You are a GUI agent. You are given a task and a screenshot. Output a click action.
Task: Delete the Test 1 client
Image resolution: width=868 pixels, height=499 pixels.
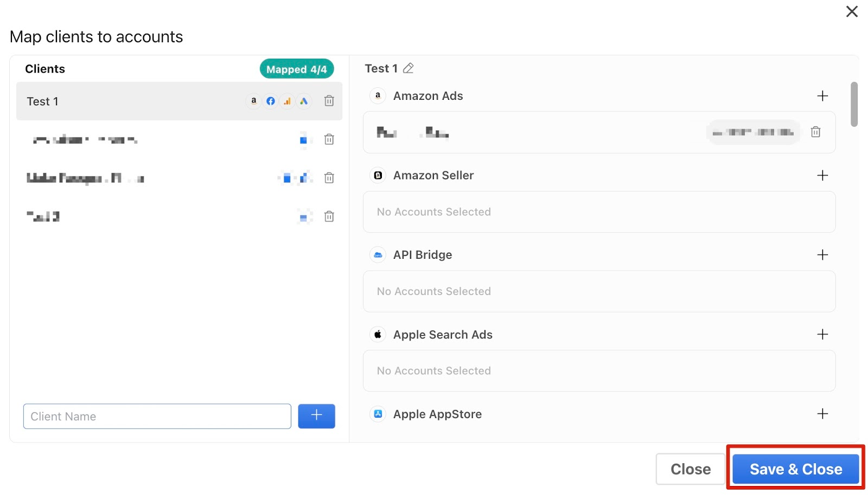(x=329, y=101)
